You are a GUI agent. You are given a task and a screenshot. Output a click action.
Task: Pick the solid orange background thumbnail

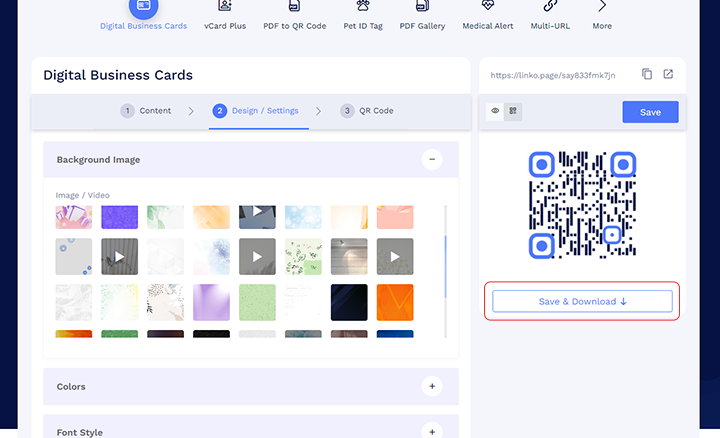(394, 301)
